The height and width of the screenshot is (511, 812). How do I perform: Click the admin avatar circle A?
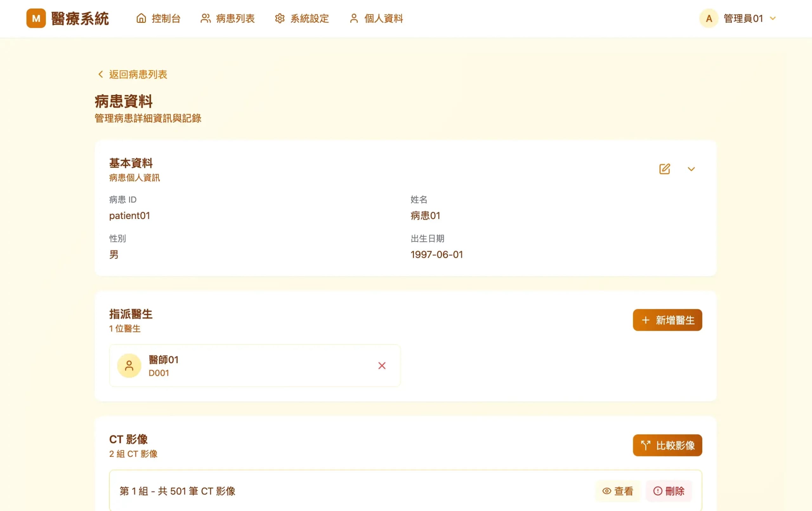pyautogui.click(x=709, y=18)
